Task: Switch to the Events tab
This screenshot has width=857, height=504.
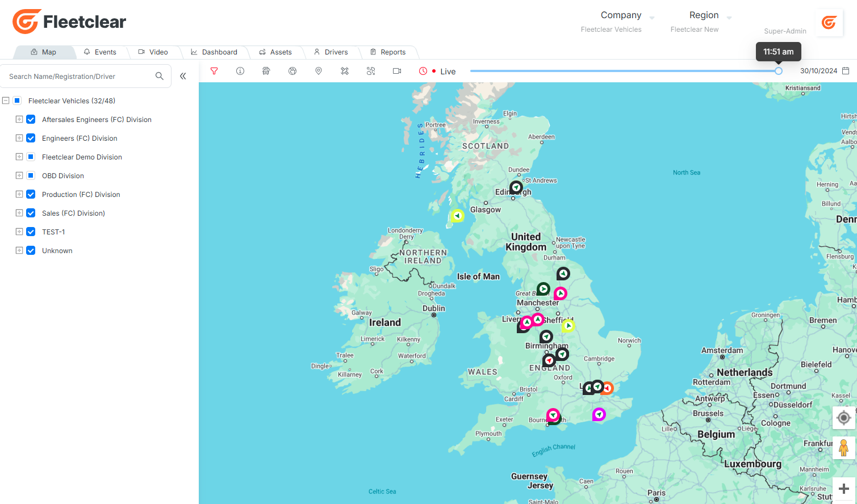Action: 101,52
